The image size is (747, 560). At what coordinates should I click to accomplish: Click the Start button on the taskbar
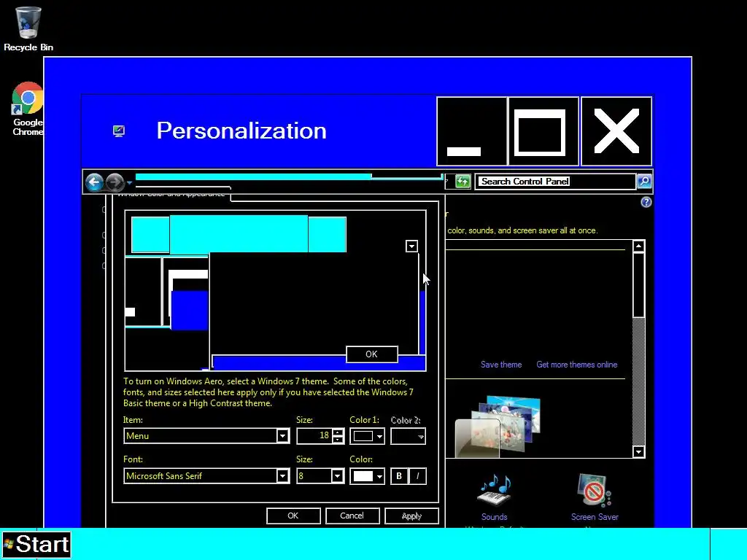click(36, 544)
